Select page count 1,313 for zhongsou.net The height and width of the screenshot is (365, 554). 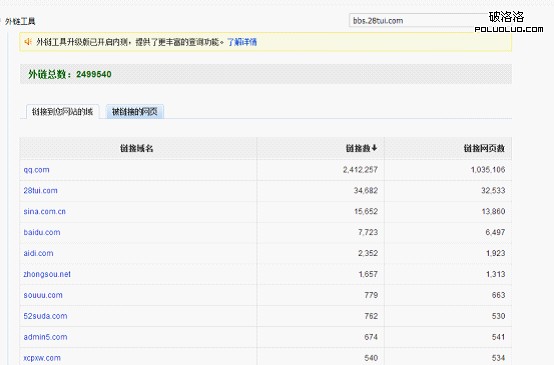tap(495, 274)
